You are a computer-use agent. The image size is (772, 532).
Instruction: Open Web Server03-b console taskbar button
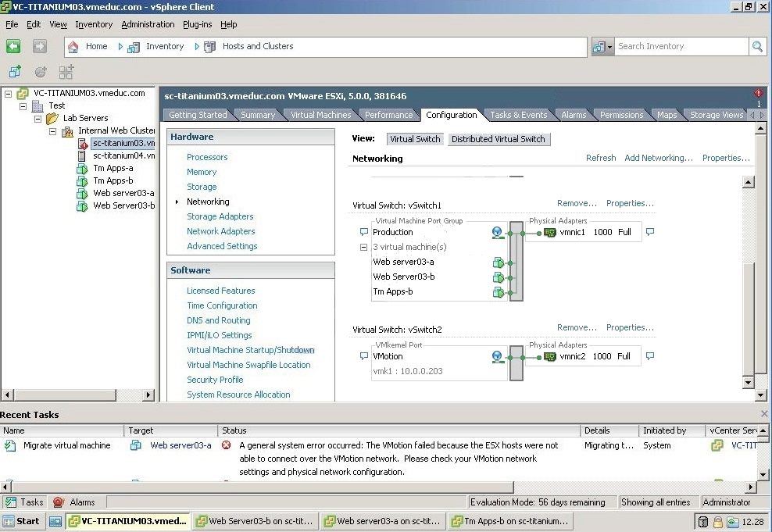[x=255, y=521]
